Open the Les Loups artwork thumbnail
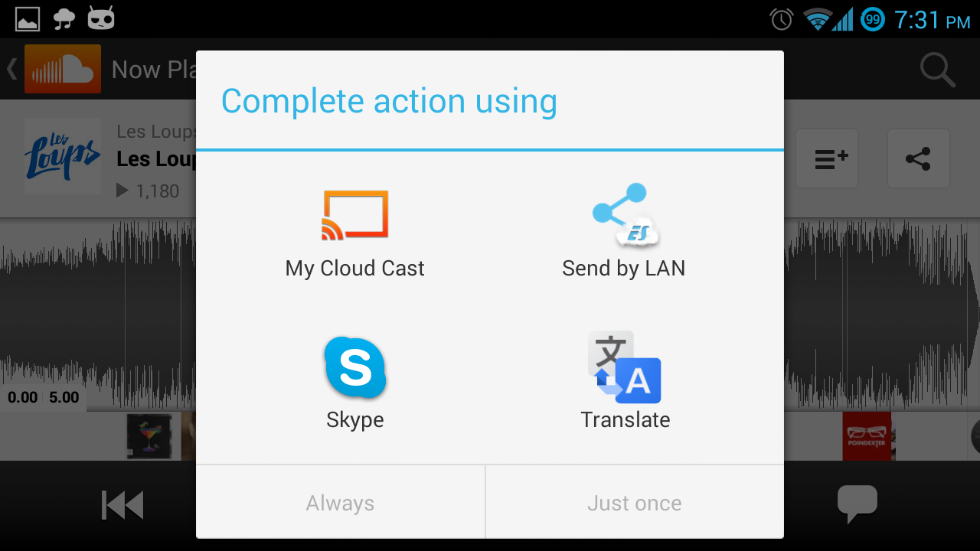The image size is (980, 551). 63,155
